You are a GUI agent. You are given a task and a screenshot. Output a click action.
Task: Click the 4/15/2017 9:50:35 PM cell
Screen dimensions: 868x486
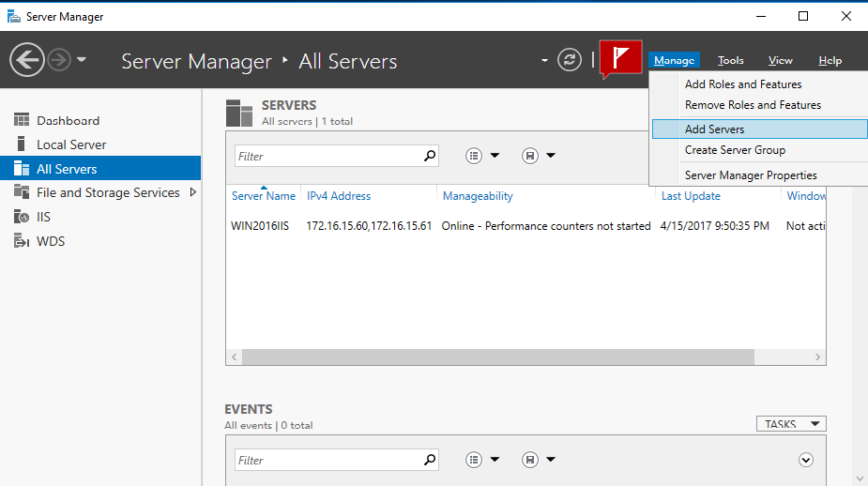715,226
